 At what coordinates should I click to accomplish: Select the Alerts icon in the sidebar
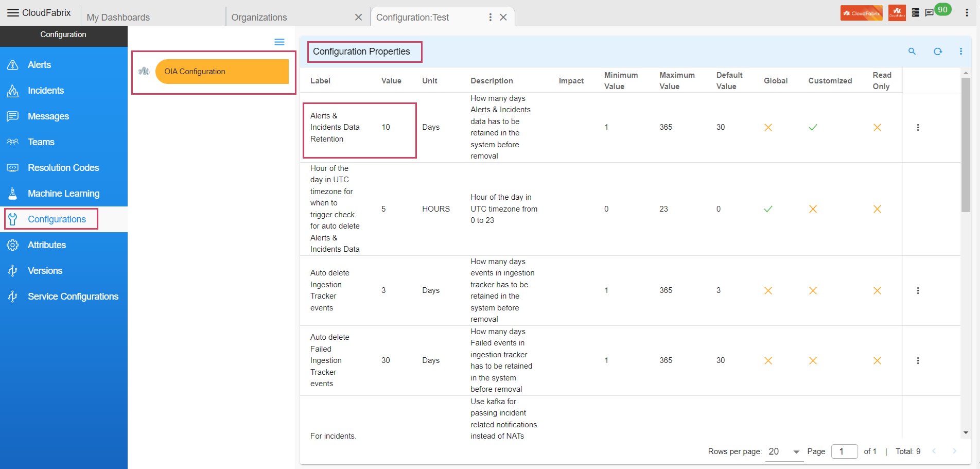pyautogui.click(x=12, y=64)
